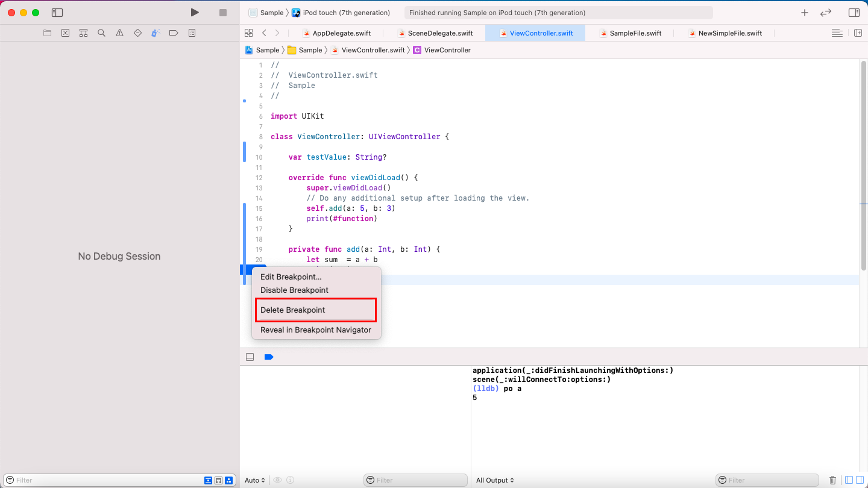868x488 pixels.
Task: Toggle the navigator sidebar icon
Action: (57, 13)
